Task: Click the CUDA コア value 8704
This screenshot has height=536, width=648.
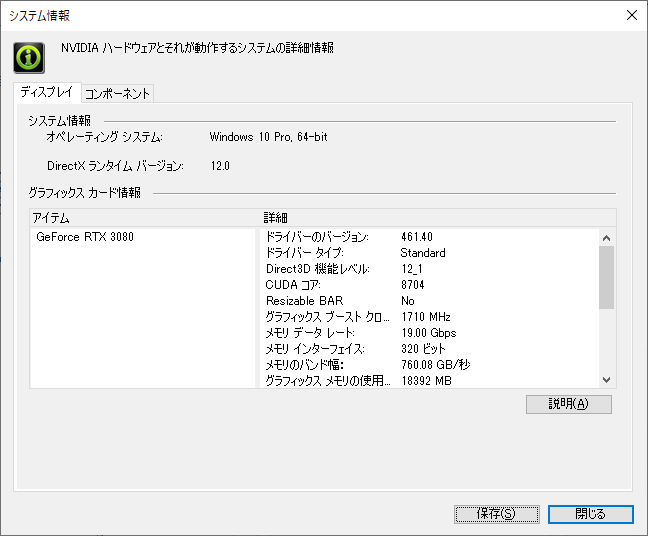Action: coord(412,285)
